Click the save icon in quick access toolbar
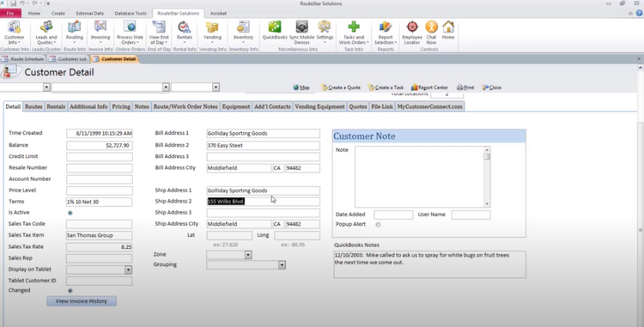 tap(13, 3)
